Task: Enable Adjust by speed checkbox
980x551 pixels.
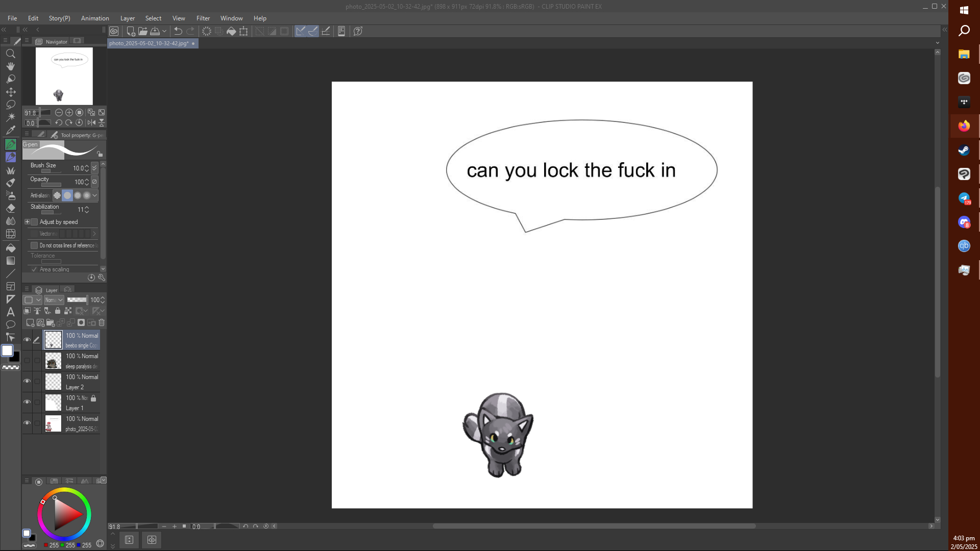Action: (34, 222)
